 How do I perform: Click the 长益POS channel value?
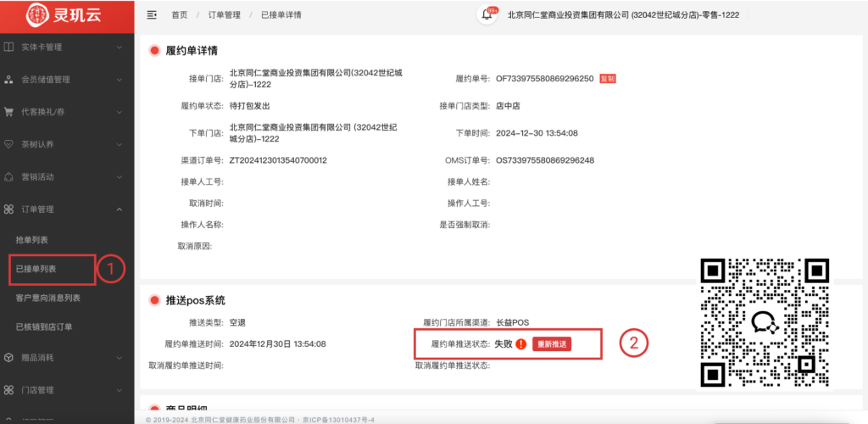[513, 322]
